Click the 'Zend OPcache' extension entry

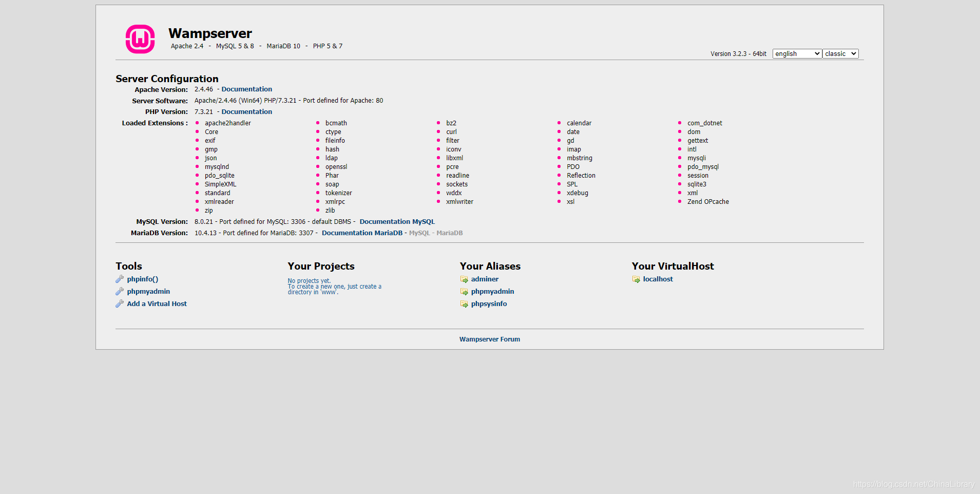tap(708, 202)
